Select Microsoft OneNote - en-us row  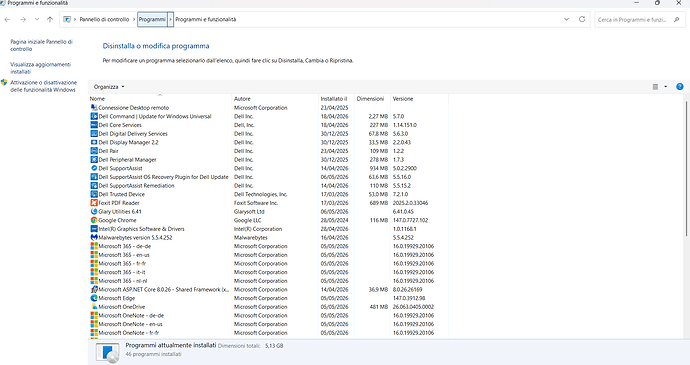(268, 324)
